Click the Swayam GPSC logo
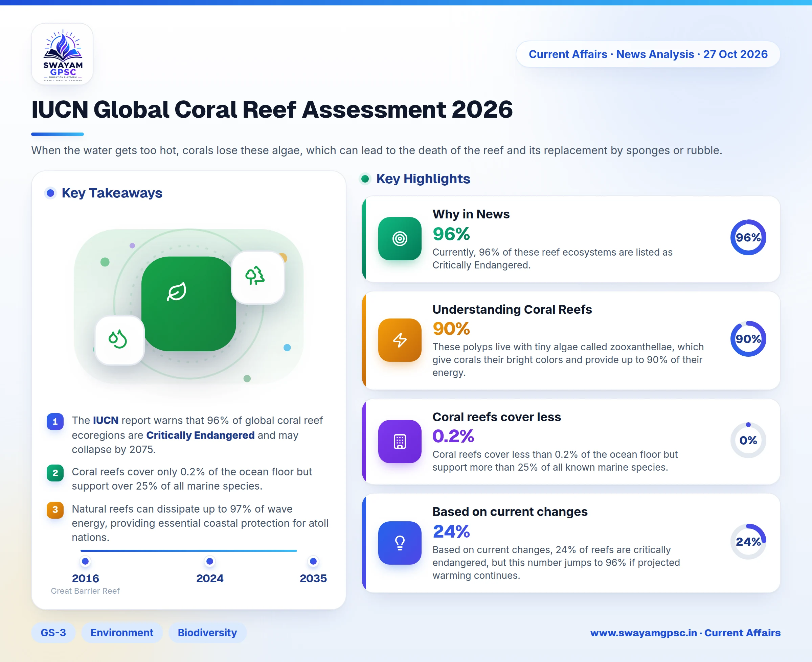 (x=62, y=54)
